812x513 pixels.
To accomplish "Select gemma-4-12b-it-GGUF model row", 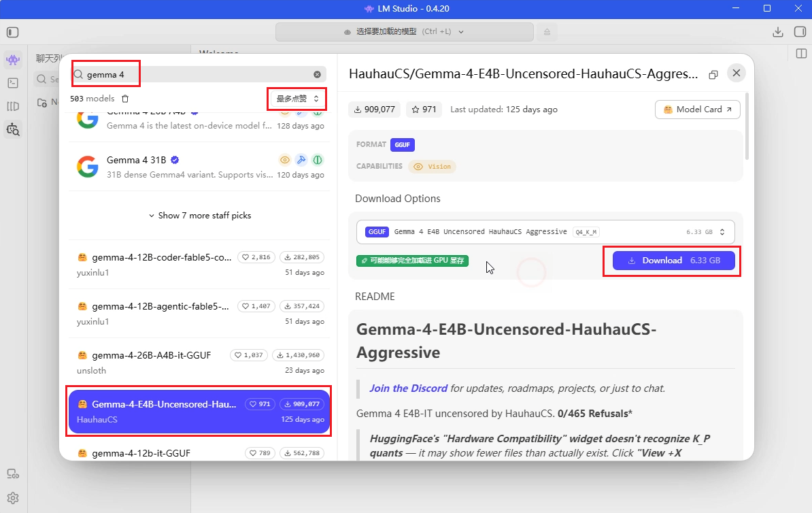I will click(x=199, y=452).
